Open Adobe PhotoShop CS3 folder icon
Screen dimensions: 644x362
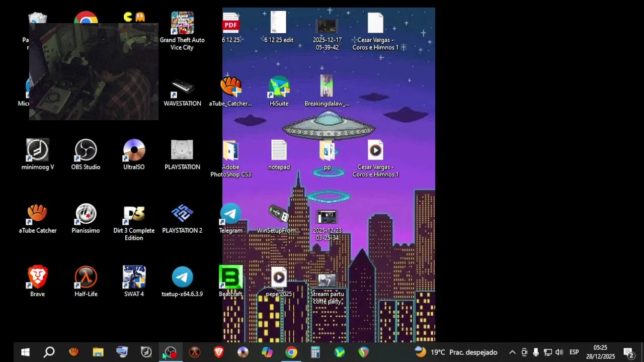click(x=230, y=159)
